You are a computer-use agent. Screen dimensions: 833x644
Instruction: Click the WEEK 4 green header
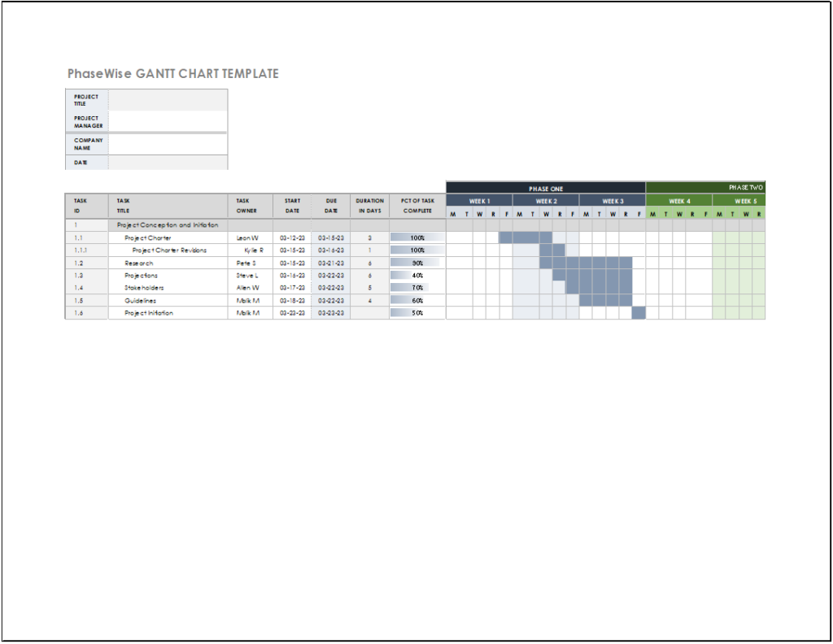678,199
